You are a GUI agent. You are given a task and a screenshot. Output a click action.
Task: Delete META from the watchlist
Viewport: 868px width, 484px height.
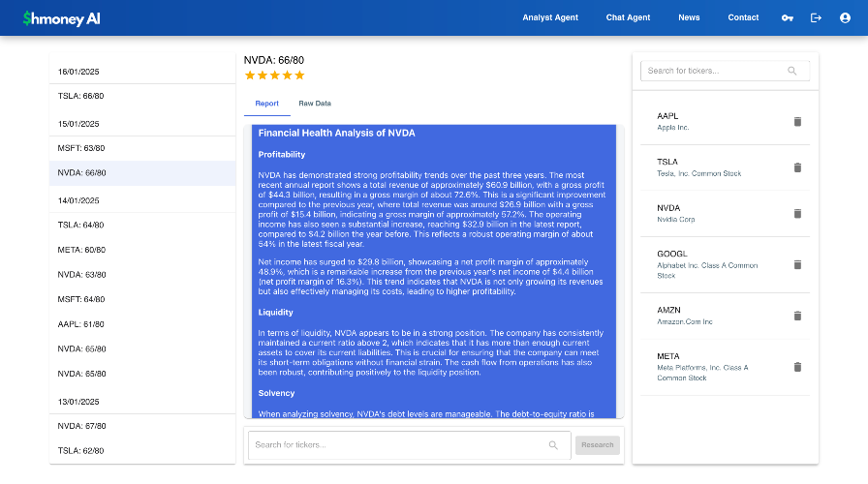click(797, 367)
